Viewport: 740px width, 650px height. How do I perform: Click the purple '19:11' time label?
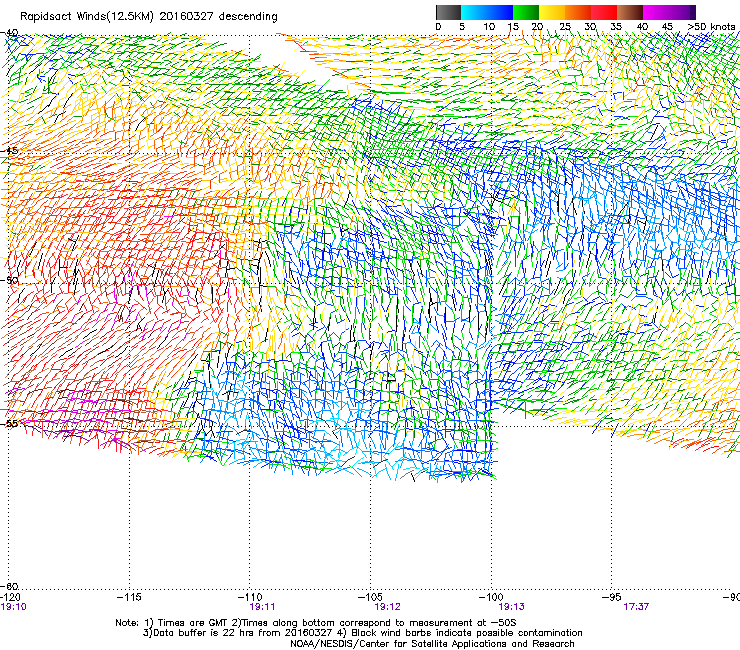point(262,607)
